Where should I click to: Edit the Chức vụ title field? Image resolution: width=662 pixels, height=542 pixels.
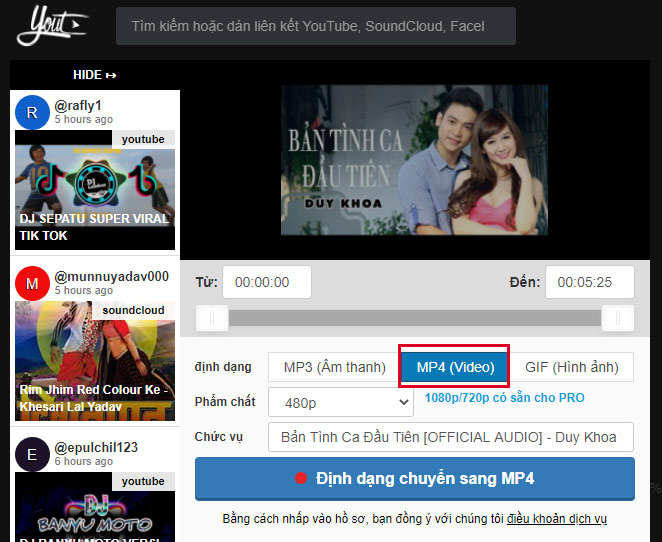[451, 437]
